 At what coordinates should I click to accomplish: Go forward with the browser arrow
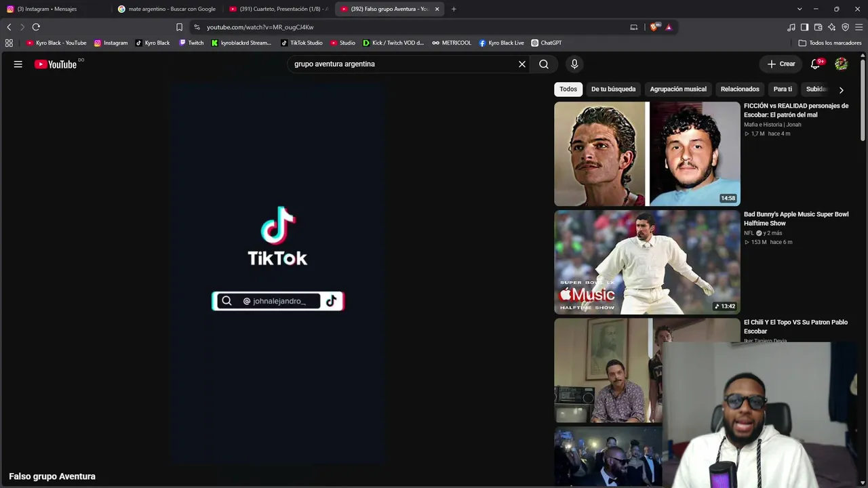point(22,27)
